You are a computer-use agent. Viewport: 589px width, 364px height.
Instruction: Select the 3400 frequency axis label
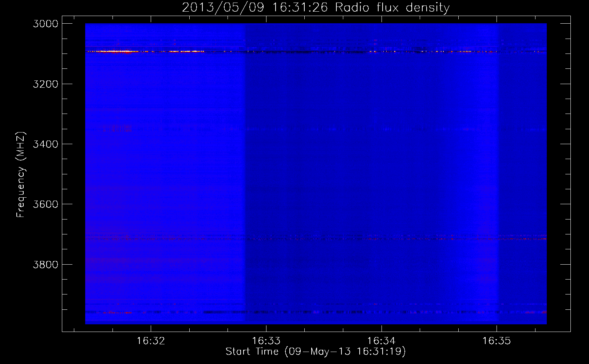click(x=46, y=144)
